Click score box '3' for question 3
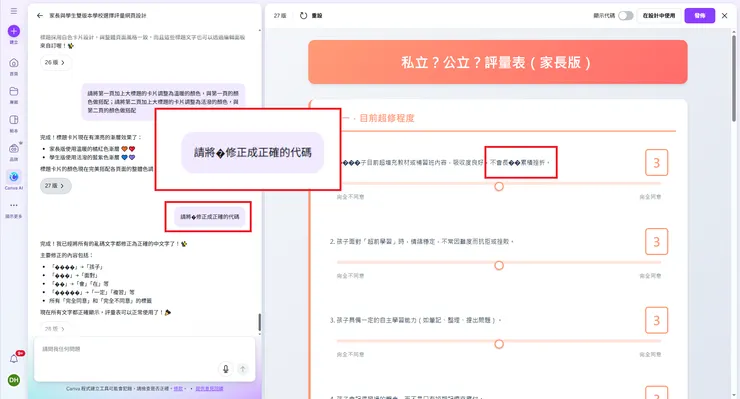 (656, 321)
